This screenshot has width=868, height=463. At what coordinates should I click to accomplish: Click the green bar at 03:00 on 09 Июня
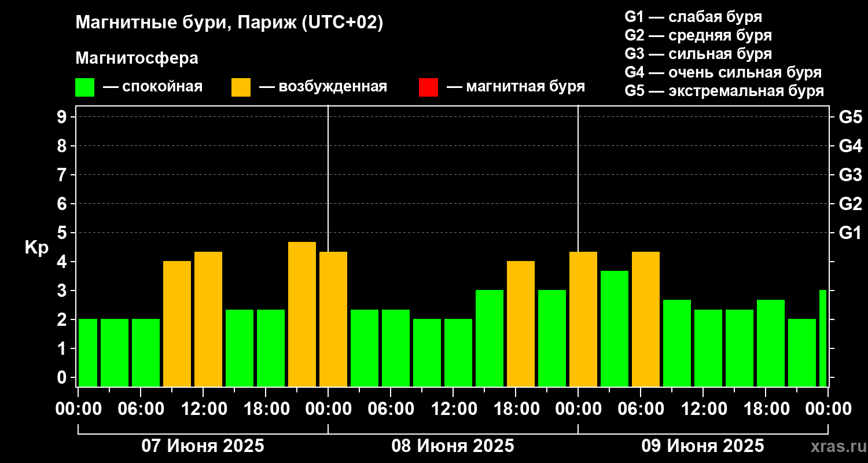[615, 329]
